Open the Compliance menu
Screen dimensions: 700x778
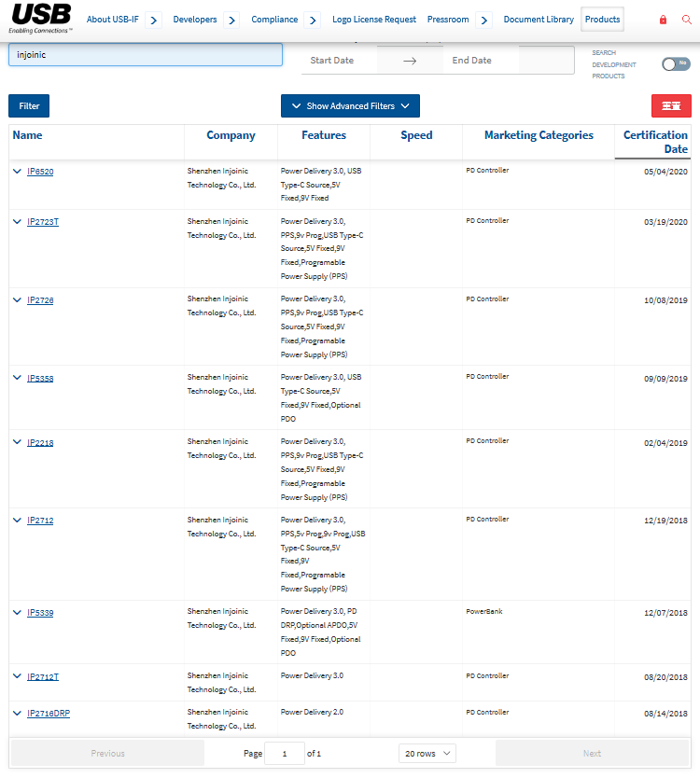274,20
